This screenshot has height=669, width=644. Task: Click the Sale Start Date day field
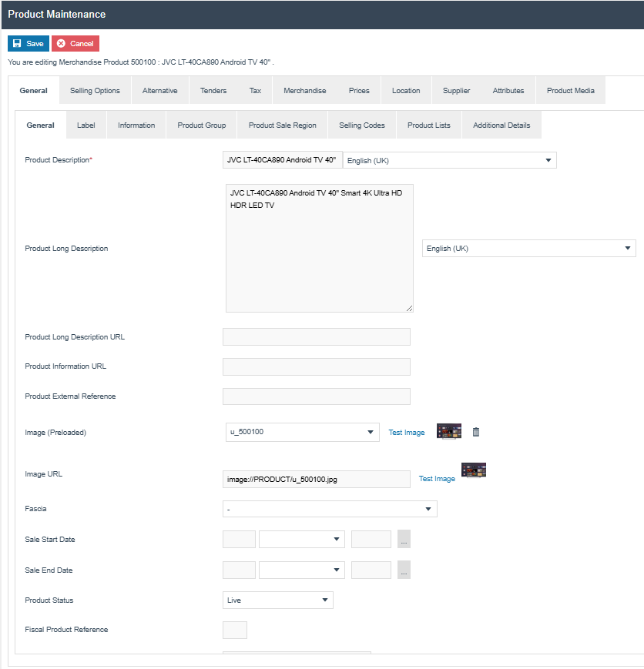point(239,540)
